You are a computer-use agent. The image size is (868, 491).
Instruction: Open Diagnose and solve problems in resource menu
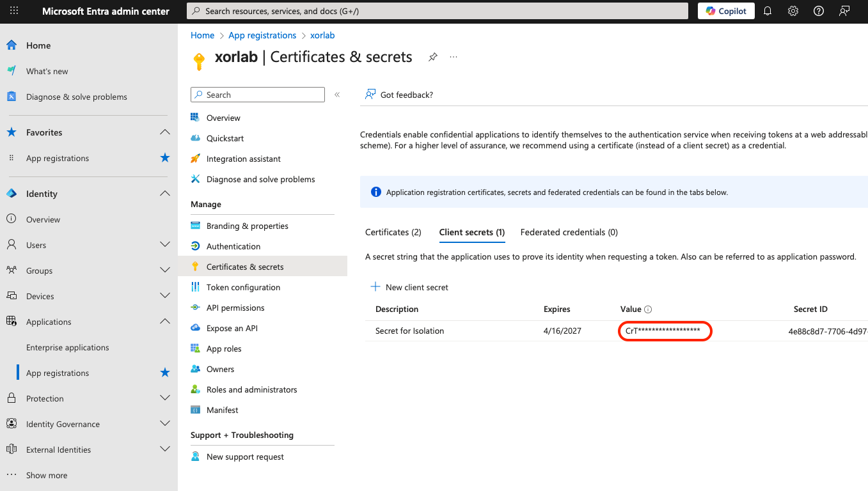(x=262, y=179)
